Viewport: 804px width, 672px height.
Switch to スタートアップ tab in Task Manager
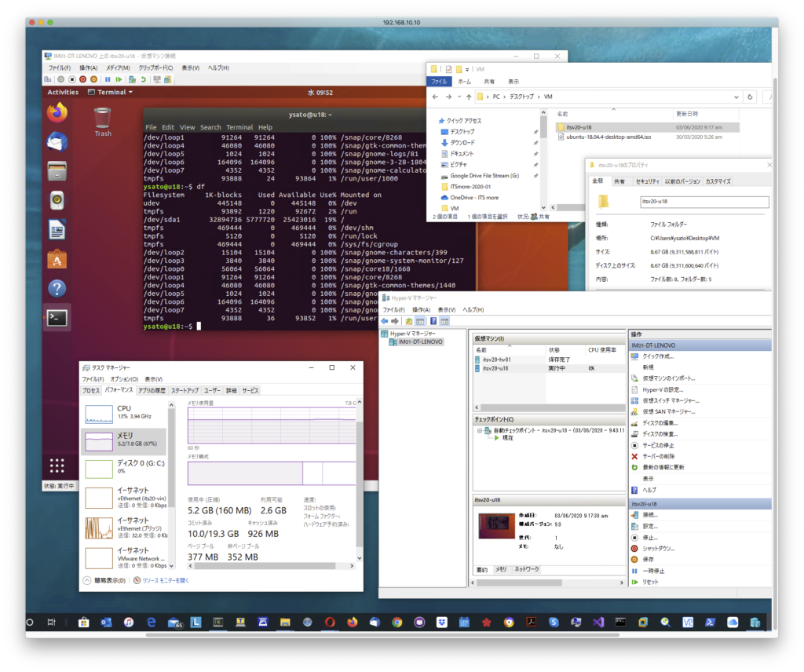click(x=185, y=390)
